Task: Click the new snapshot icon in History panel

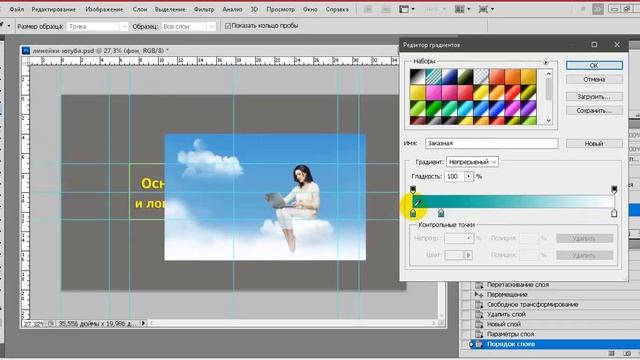Action: (627, 353)
